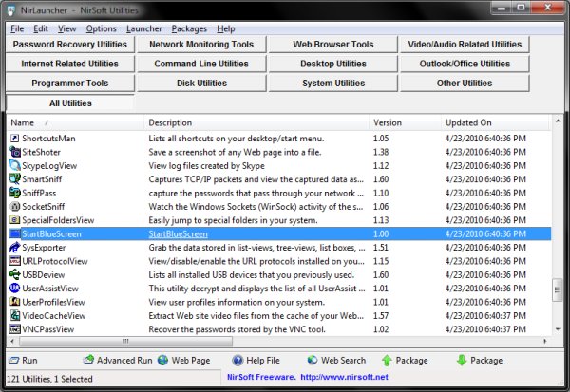Open the File menu
This screenshot has height=392, width=570.
tap(17, 28)
